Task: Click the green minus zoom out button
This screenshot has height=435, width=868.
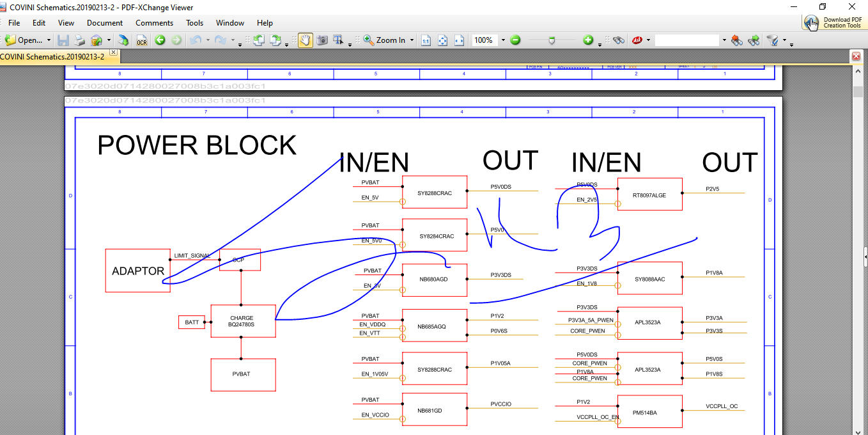Action: click(515, 40)
